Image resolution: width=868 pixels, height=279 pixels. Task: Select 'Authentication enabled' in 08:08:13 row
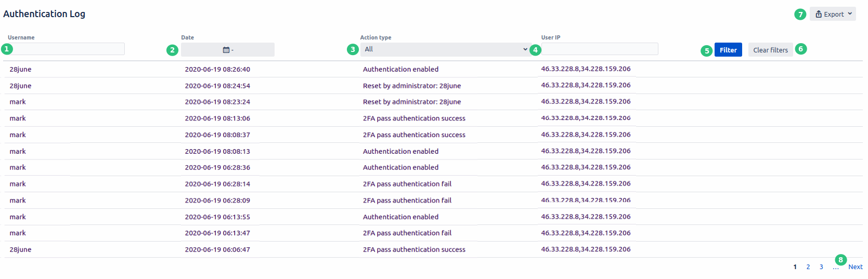[400, 152]
